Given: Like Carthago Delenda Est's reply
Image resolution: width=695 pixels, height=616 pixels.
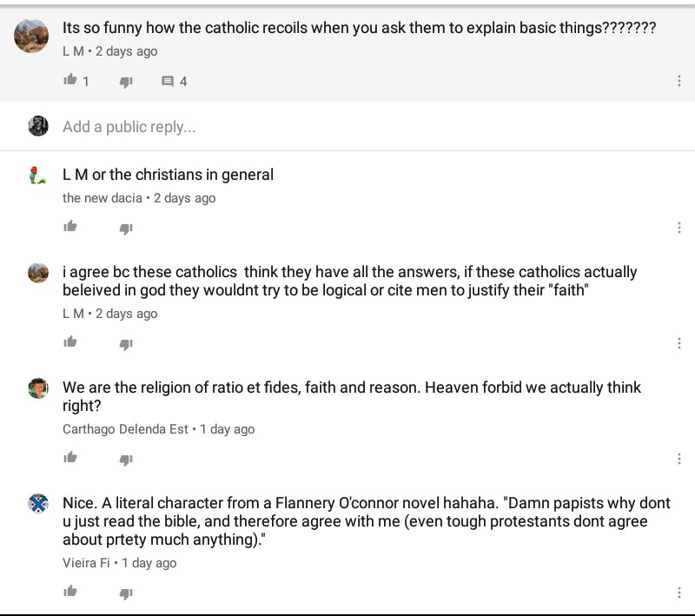Looking at the screenshot, I should click(70, 457).
